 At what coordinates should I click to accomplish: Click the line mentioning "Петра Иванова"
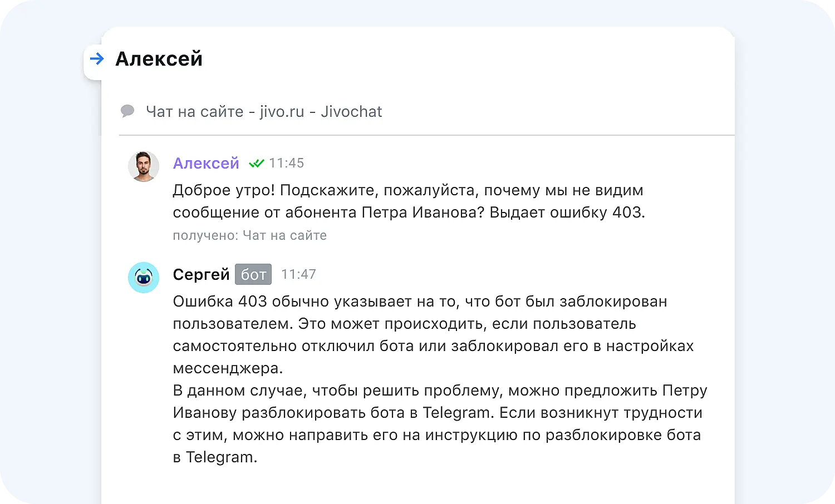tap(409, 213)
